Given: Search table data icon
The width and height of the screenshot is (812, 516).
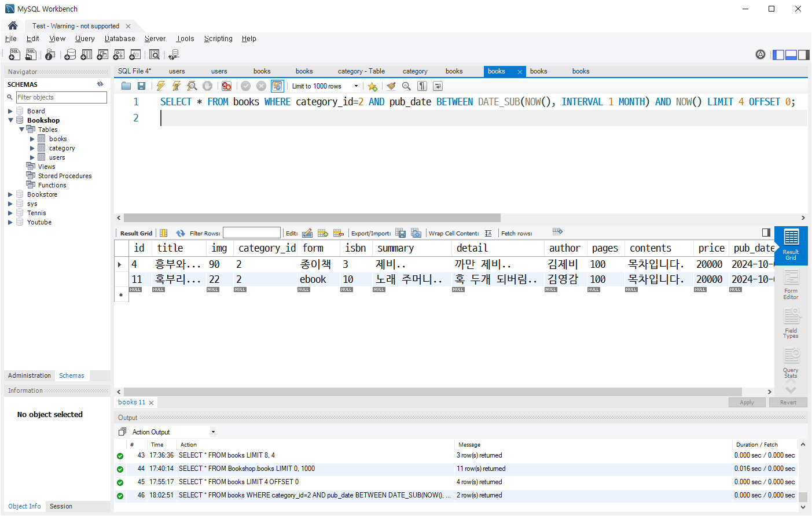Looking at the screenshot, I should (x=155, y=54).
